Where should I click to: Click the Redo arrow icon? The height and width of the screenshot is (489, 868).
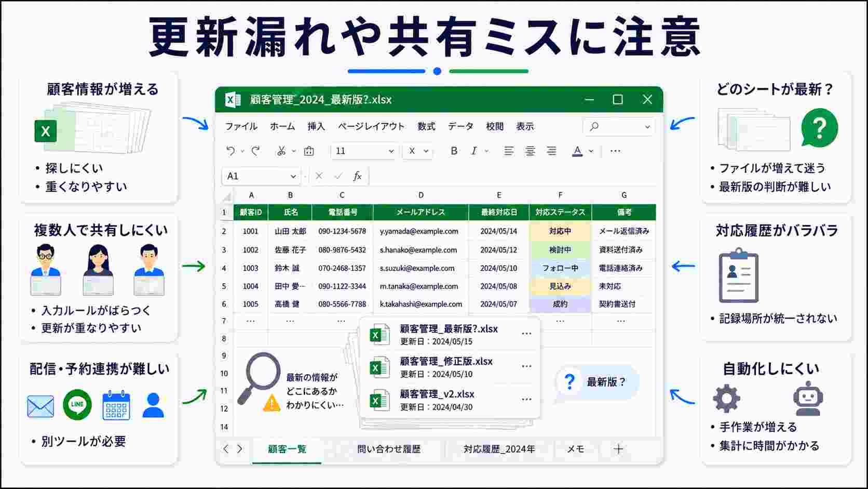click(255, 151)
